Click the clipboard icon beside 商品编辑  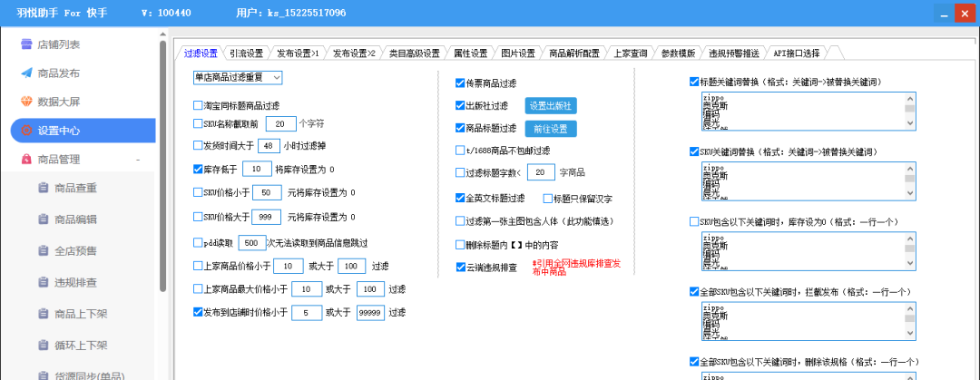(44, 219)
